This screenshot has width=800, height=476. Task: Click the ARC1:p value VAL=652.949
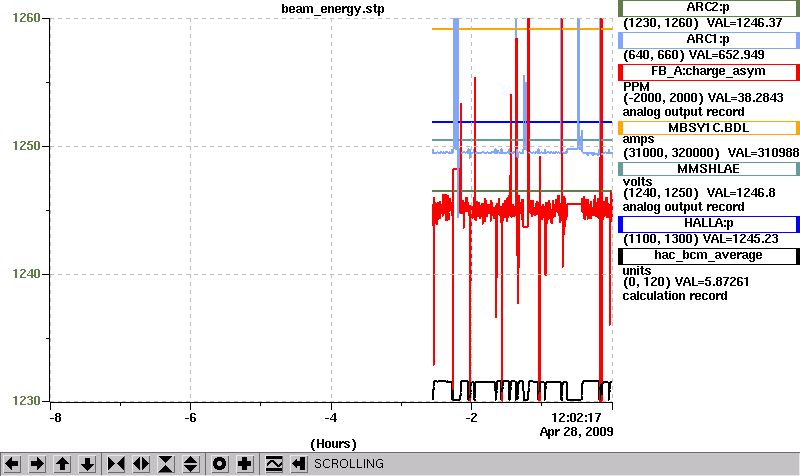pos(727,55)
